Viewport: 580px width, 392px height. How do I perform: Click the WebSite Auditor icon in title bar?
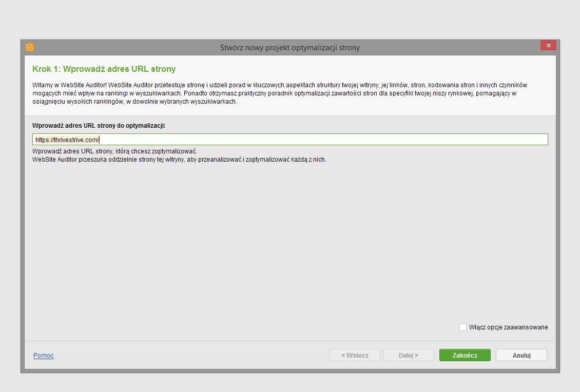30,47
